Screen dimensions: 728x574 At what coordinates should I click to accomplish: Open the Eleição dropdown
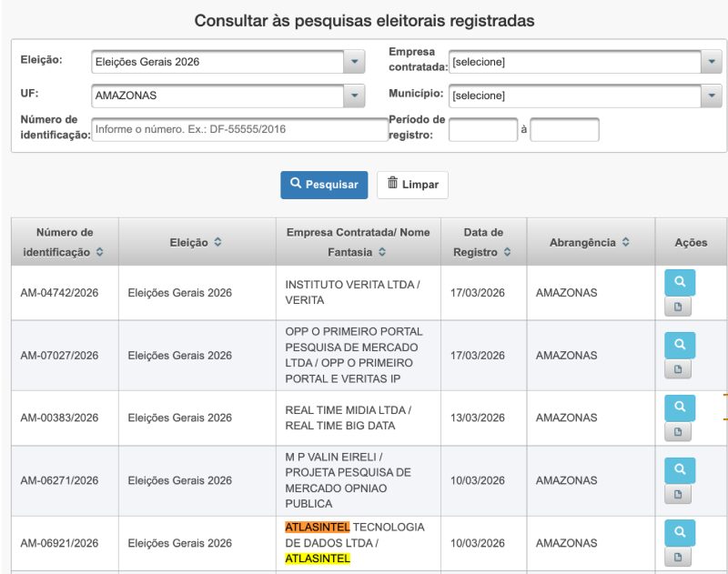pyautogui.click(x=353, y=63)
